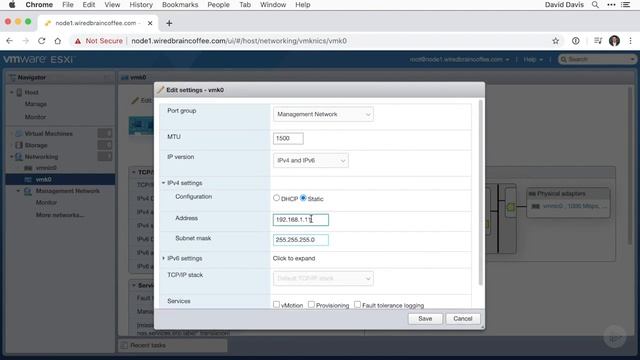
Task: Go back with browser back arrow
Action: point(9,41)
